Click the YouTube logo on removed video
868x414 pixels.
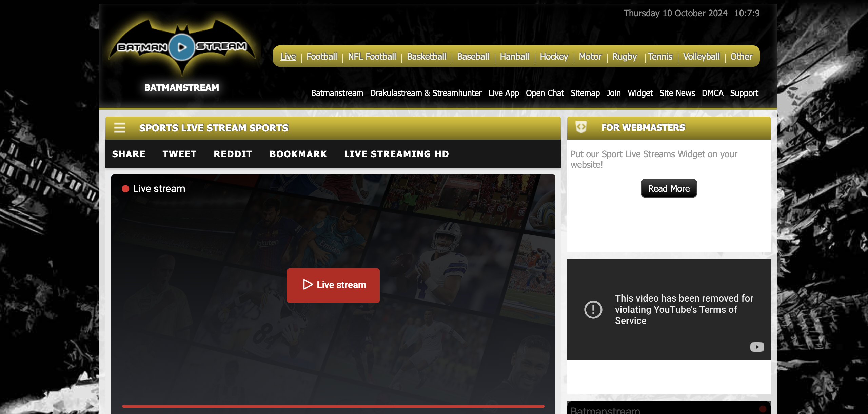point(757,347)
